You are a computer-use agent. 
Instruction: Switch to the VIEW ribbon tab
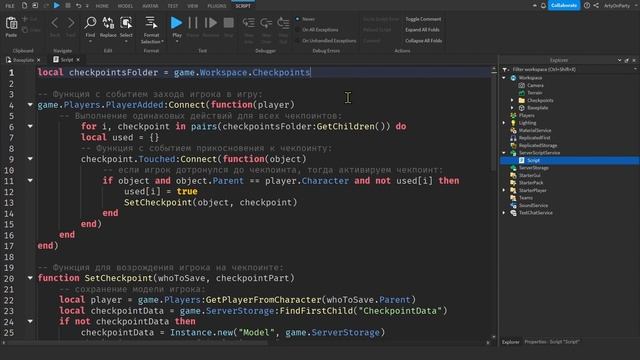pos(193,6)
